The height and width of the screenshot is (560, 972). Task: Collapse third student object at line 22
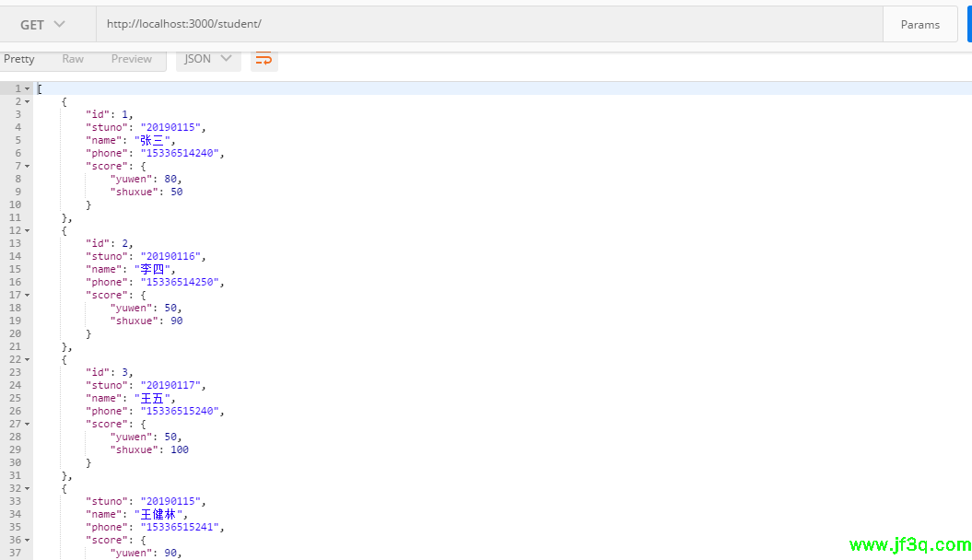point(28,359)
